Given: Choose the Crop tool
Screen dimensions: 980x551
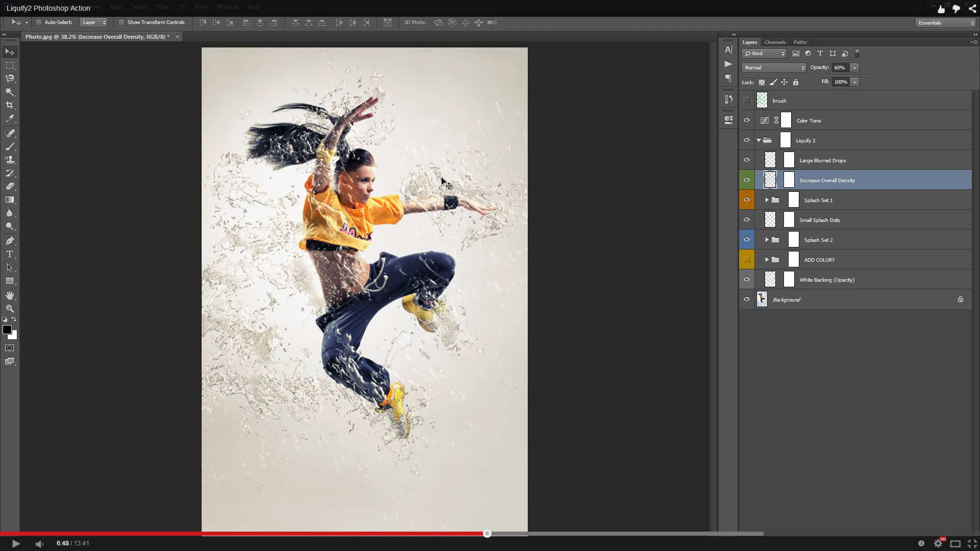Looking at the screenshot, I should [9, 105].
